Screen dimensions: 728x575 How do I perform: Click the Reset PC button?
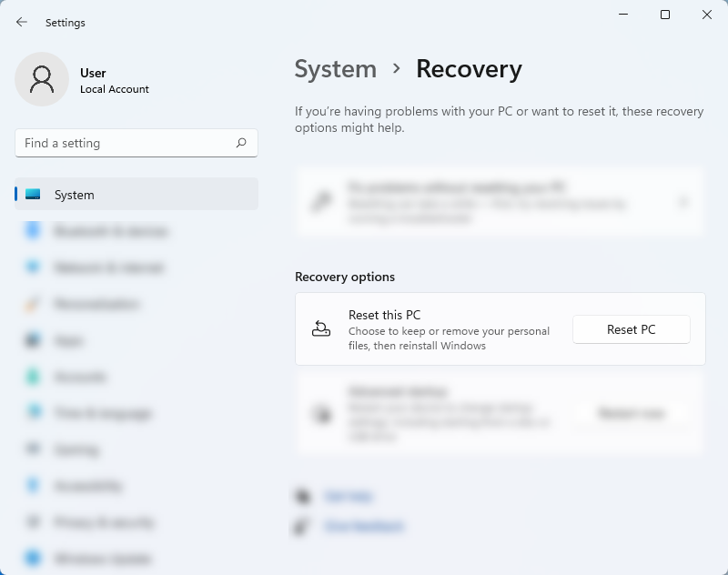pyautogui.click(x=631, y=328)
